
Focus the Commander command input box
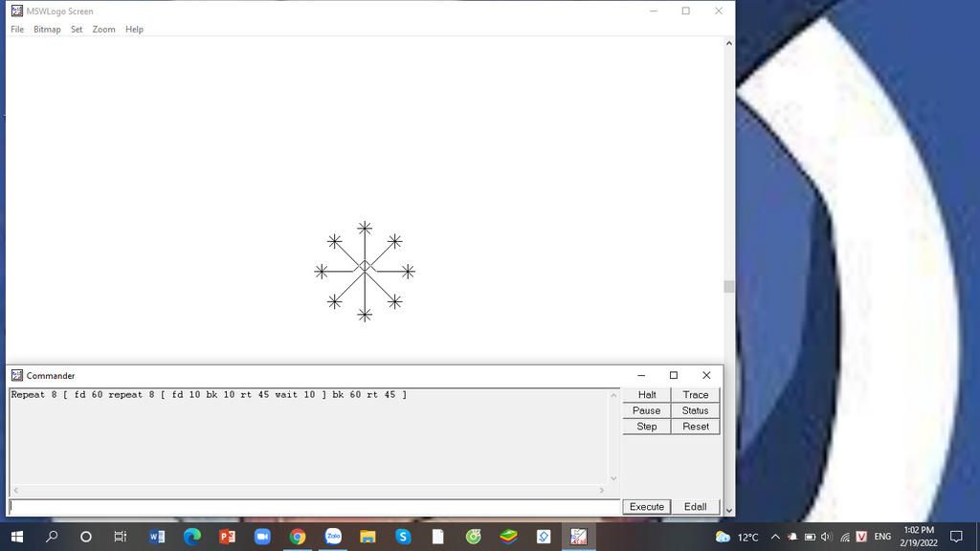(314, 507)
